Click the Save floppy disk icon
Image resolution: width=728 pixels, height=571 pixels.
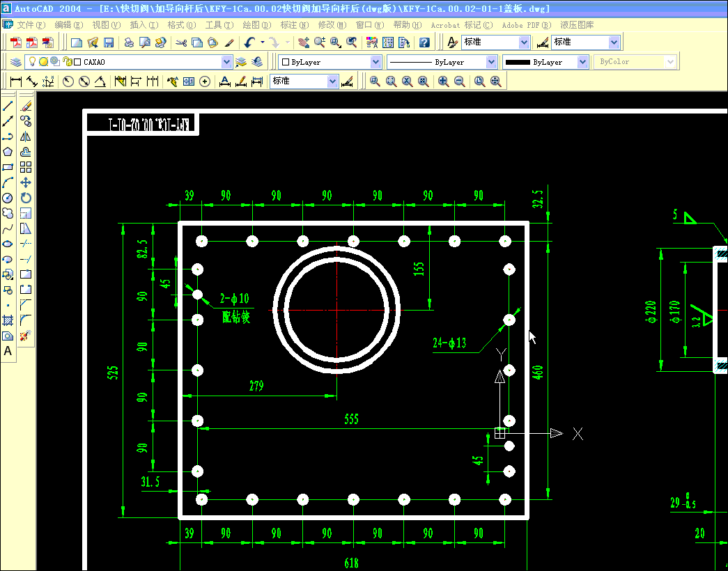[x=109, y=42]
